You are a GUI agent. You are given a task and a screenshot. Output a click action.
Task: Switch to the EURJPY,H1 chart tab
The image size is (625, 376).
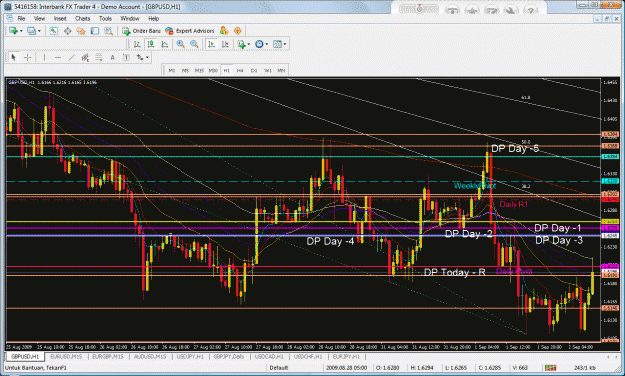click(346, 356)
